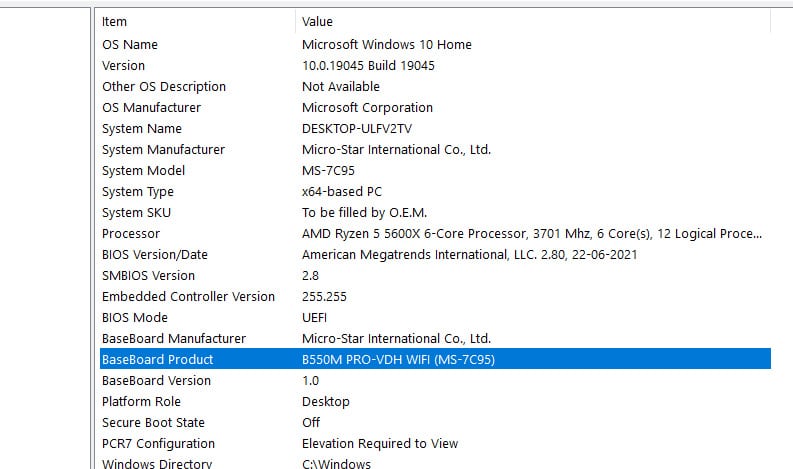
Task: Select the System Name row
Action: pyautogui.click(x=142, y=128)
